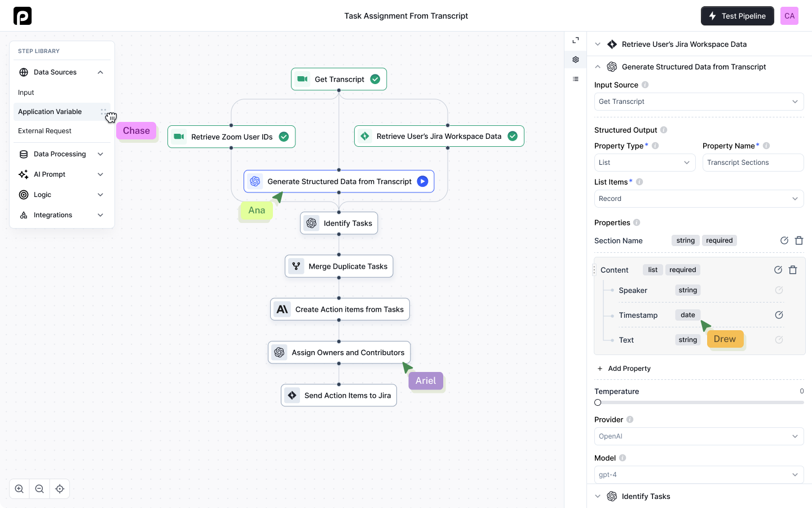This screenshot has width=812, height=508.
Task: Open the list view icon in side strip
Action: 576,79
